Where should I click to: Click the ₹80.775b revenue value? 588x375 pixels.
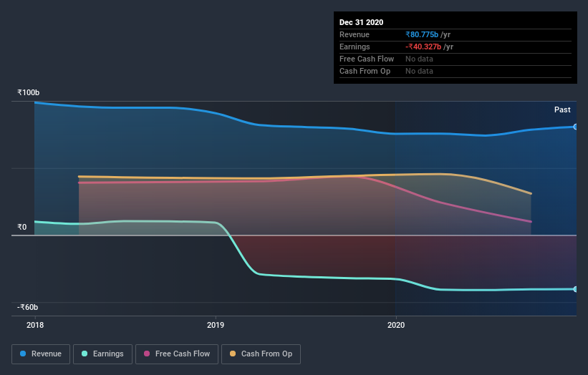tap(422, 34)
